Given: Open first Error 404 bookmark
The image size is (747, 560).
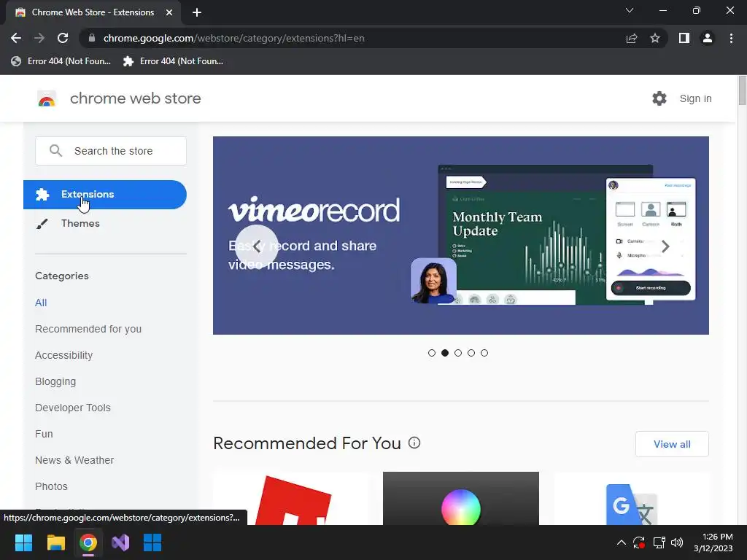Looking at the screenshot, I should [61, 61].
